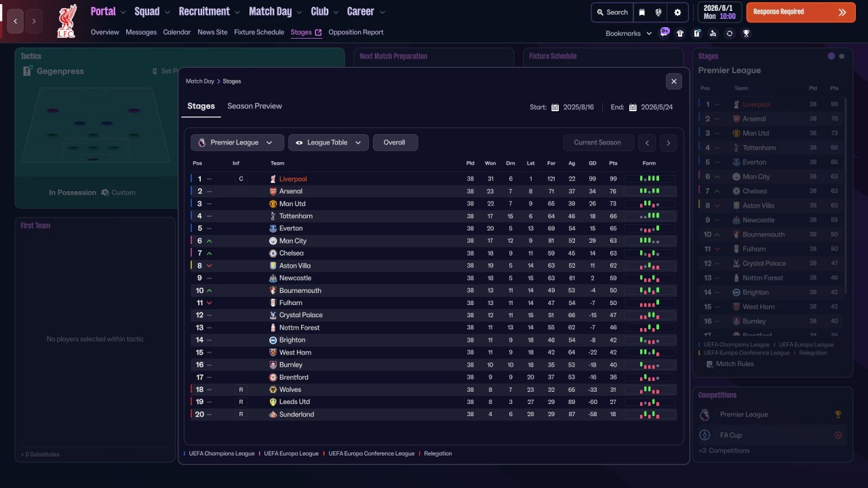
Task: Switch to the Season Preview tab
Action: [x=254, y=106]
